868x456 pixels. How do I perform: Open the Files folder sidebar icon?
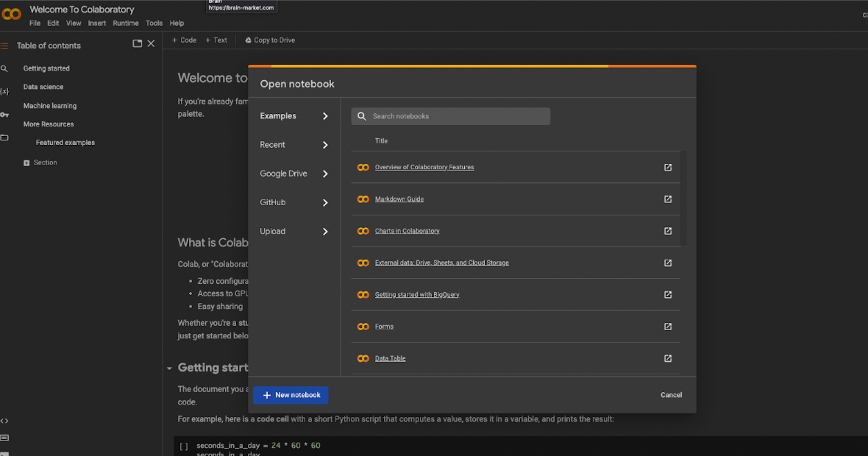click(x=4, y=138)
